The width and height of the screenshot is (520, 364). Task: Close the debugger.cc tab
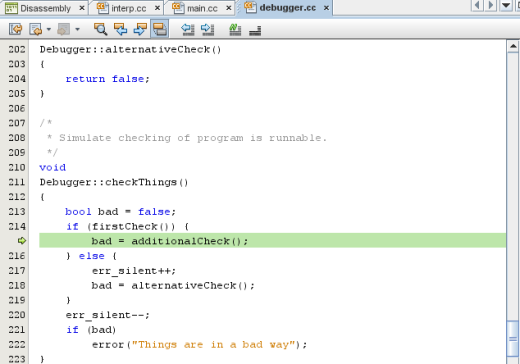327,8
